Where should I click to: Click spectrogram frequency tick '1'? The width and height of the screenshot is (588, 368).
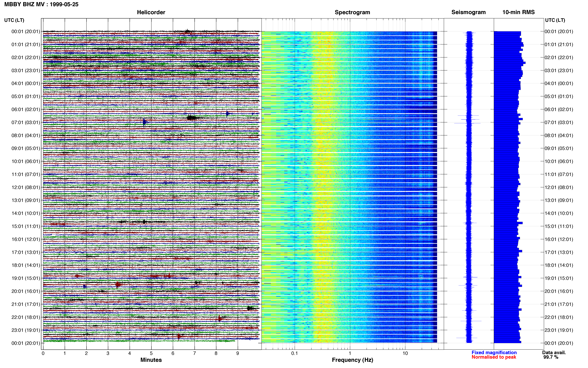350,353
